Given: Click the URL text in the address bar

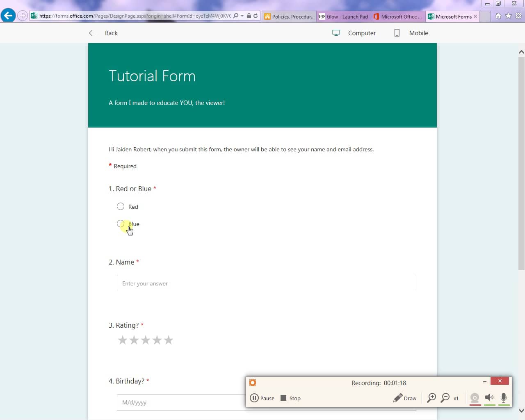Looking at the screenshot, I should coord(135,16).
